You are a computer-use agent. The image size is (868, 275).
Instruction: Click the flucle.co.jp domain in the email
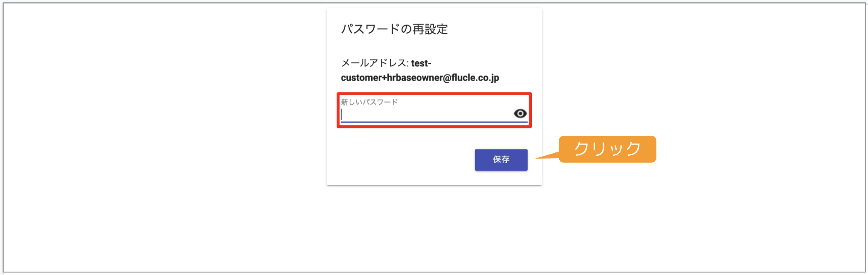pyautogui.click(x=475, y=78)
